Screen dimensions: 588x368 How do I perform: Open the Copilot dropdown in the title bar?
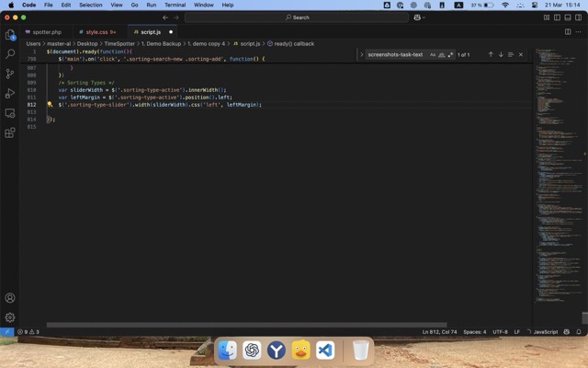[x=421, y=17]
